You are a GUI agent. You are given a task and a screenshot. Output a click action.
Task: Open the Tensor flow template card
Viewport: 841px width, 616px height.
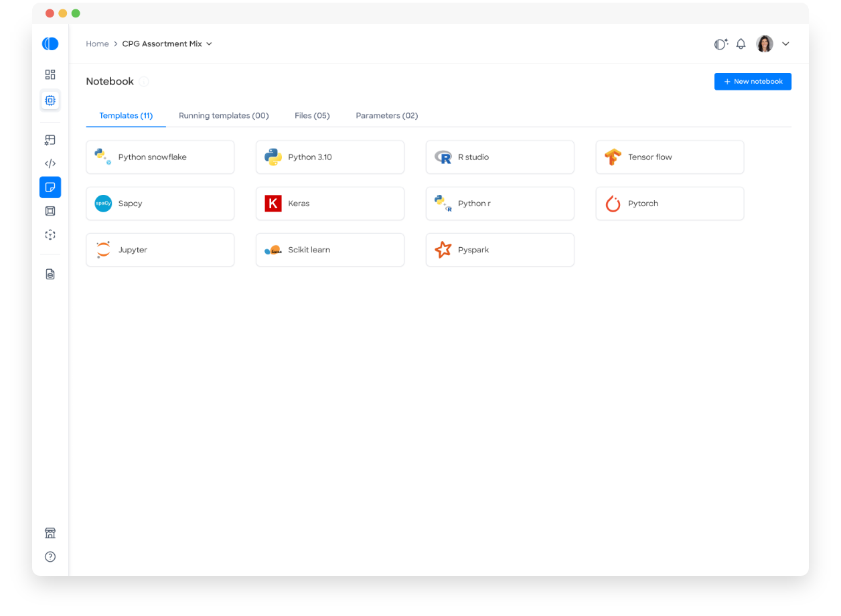coord(670,157)
